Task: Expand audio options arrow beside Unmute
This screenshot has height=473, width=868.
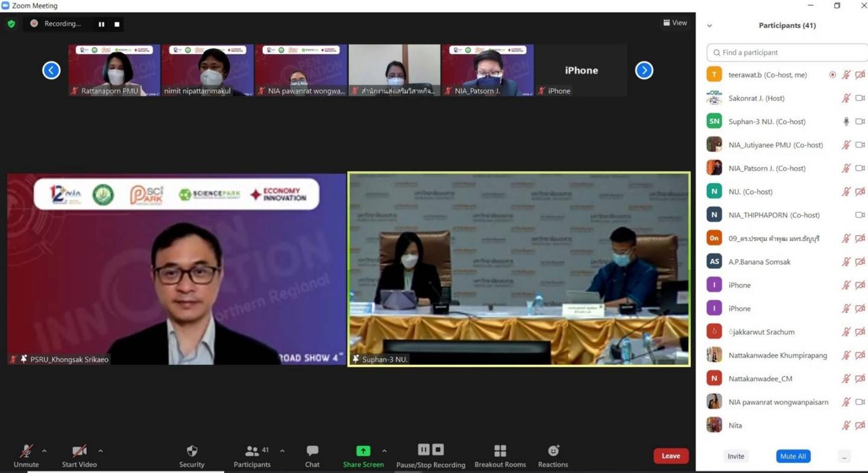Action: [44, 451]
